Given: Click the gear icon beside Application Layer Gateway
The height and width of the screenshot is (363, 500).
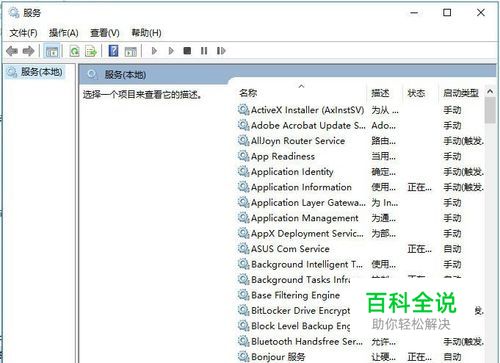Looking at the screenshot, I should point(243,202).
